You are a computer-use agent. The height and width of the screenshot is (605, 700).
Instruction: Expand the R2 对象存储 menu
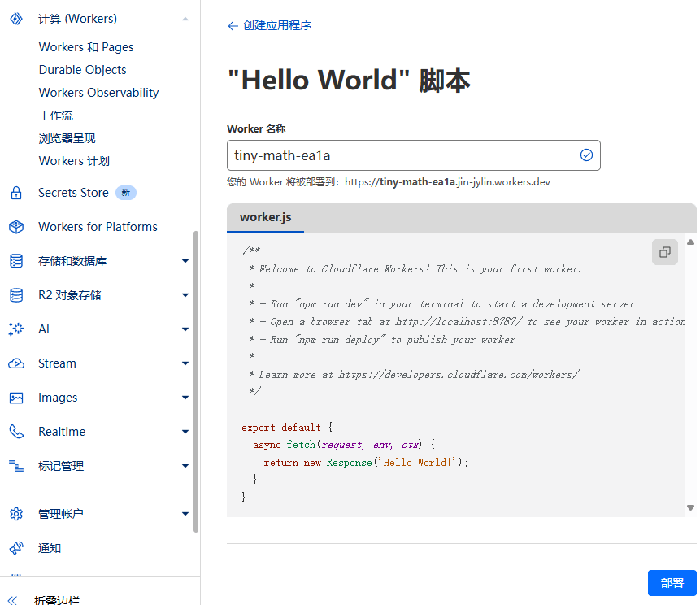click(185, 295)
